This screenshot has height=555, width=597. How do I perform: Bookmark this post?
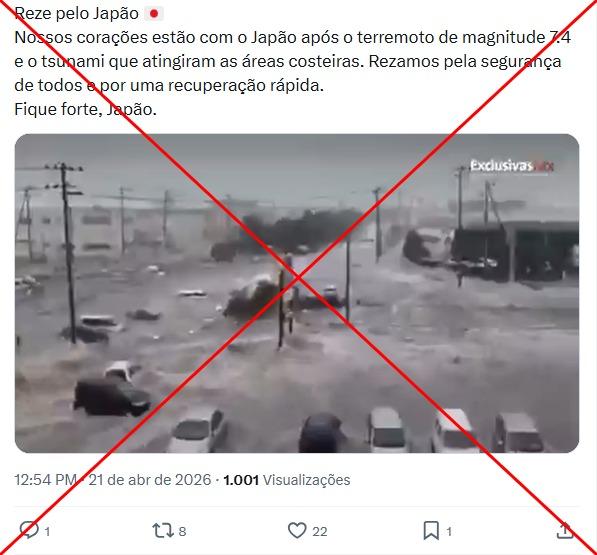point(431,530)
